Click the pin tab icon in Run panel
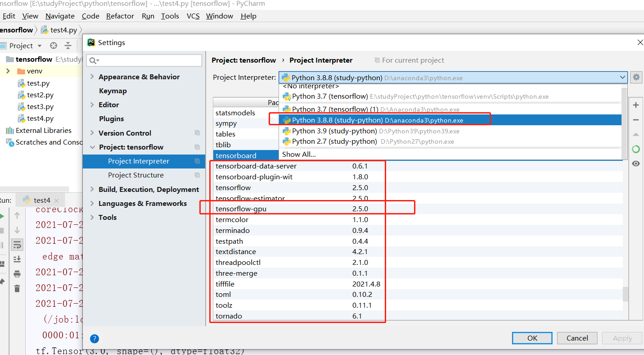 (x=2, y=282)
